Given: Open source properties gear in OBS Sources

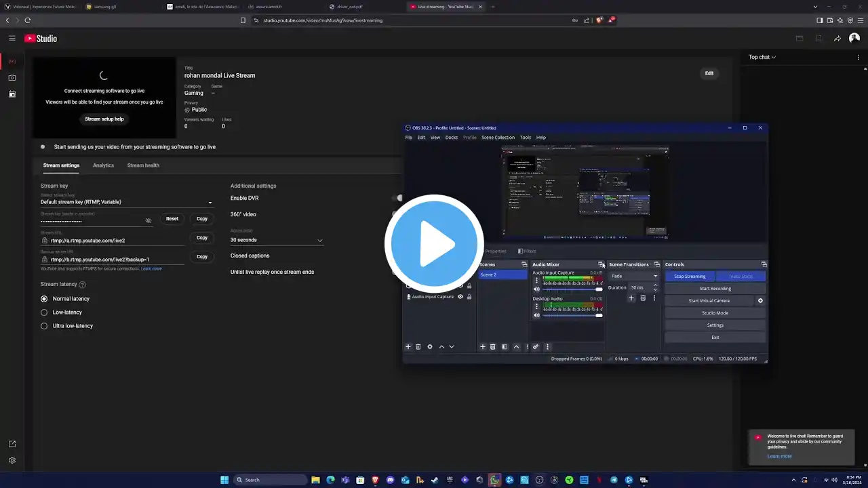Looking at the screenshot, I should coord(429,346).
